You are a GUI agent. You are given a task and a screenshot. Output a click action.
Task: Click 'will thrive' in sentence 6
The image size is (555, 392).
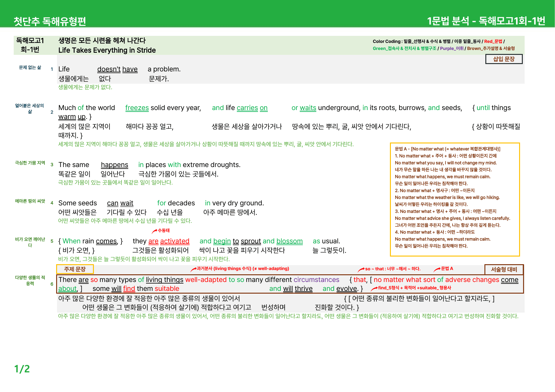click(298, 289)
